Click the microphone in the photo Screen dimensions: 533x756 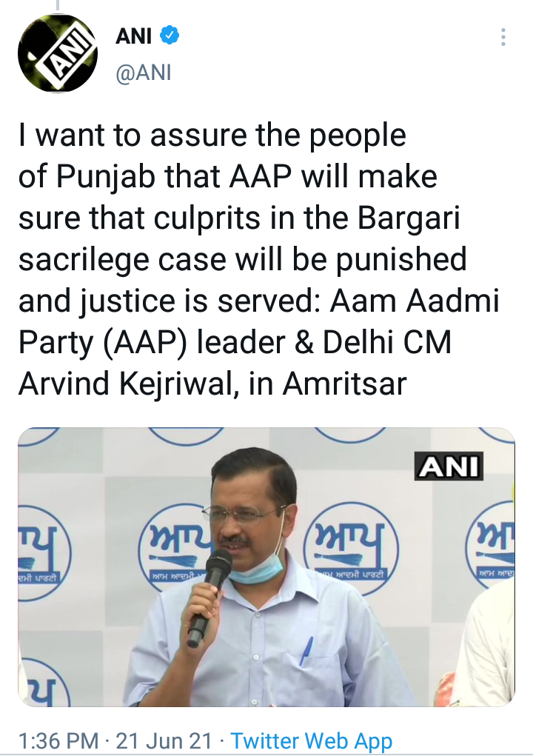(x=209, y=598)
